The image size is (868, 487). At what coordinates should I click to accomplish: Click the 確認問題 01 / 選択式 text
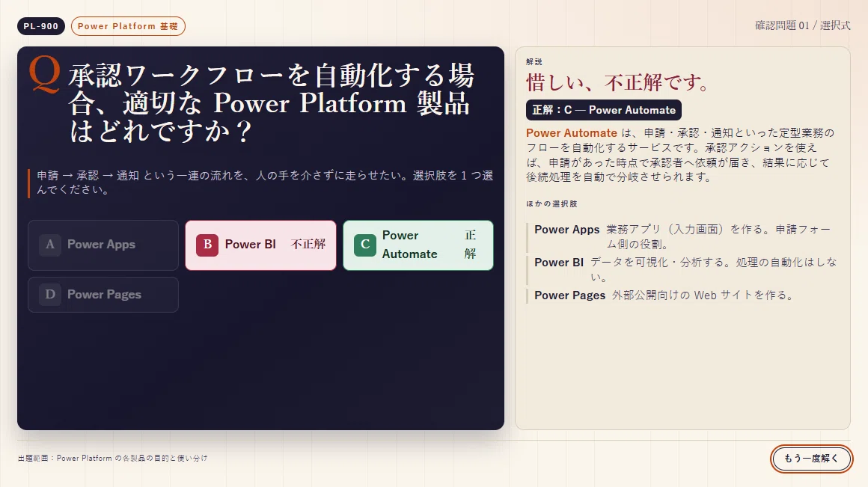[803, 25]
